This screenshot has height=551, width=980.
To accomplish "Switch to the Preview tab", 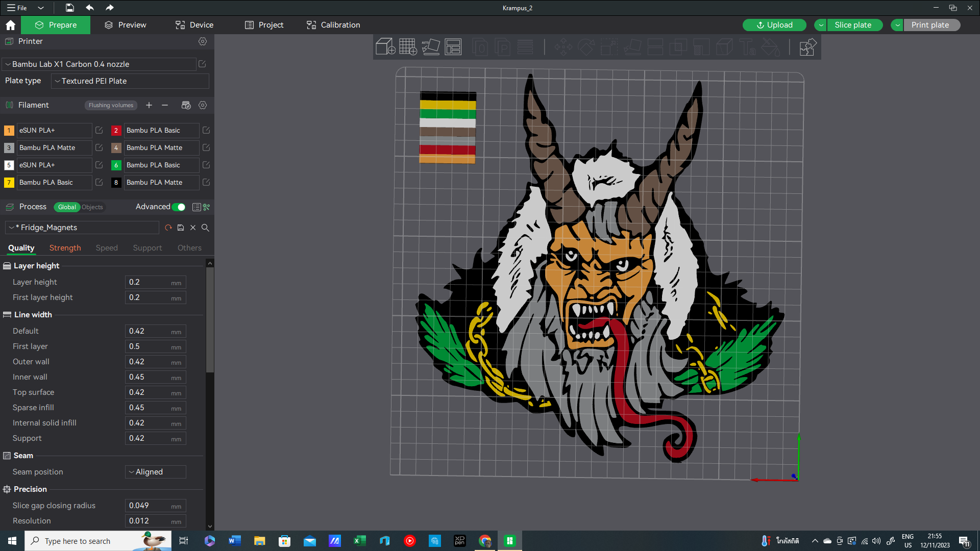I will coord(126,25).
